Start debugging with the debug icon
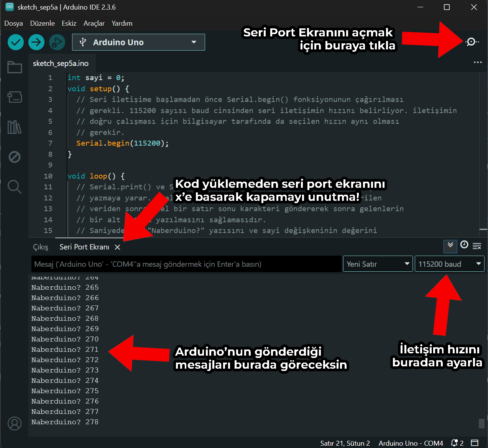 (57, 42)
